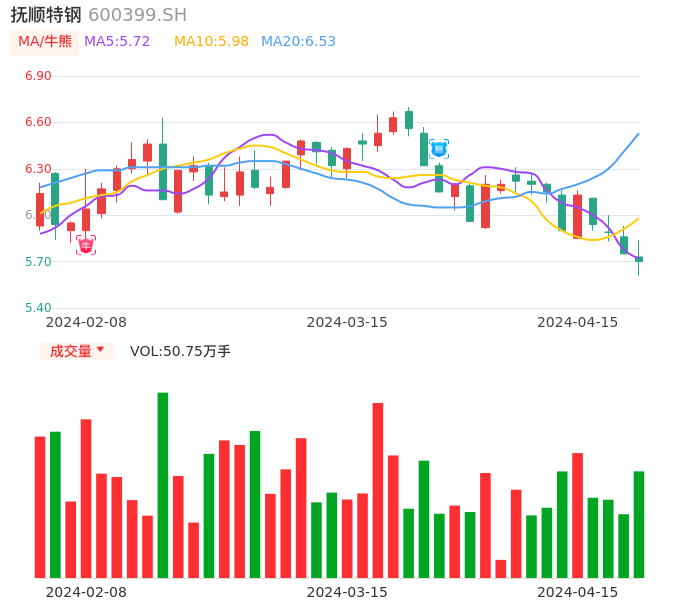Viewport: 686px width, 606px height.
Task: Click the final candlestick near 5.70
Action: click(639, 259)
